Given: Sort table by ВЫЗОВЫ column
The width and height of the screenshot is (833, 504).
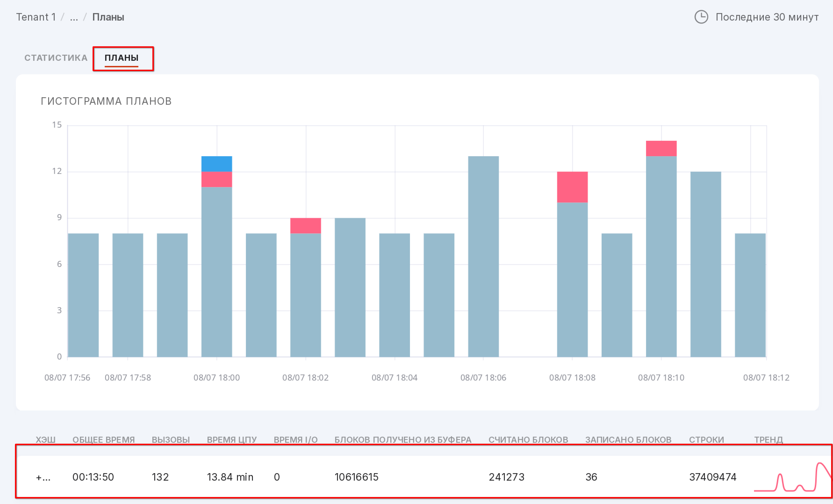Looking at the screenshot, I should click(171, 439).
